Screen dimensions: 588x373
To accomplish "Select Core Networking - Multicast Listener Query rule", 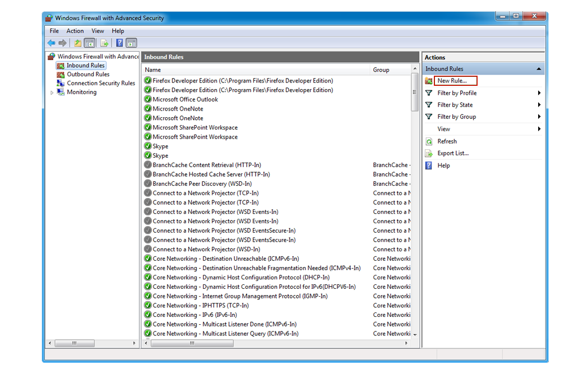I will pos(225,334).
